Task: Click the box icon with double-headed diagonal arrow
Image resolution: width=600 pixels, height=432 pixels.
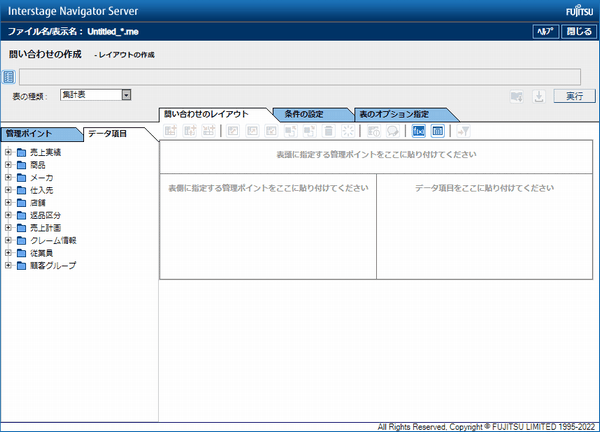Action: click(233, 131)
